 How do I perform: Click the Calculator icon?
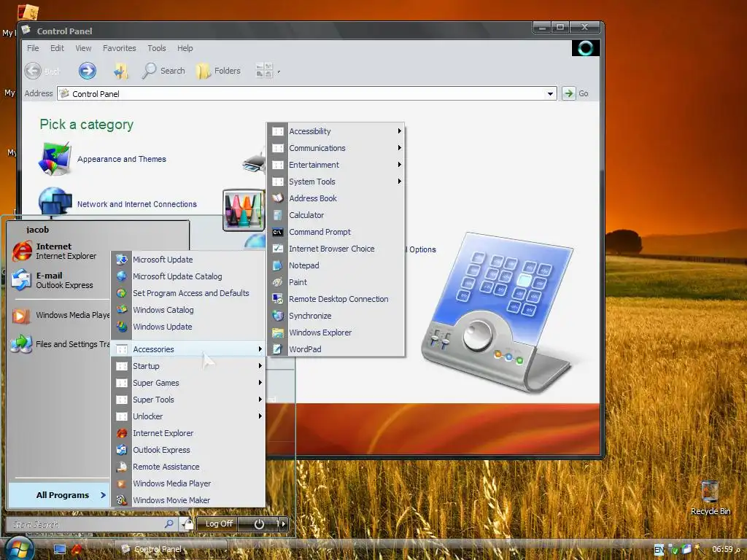(278, 215)
